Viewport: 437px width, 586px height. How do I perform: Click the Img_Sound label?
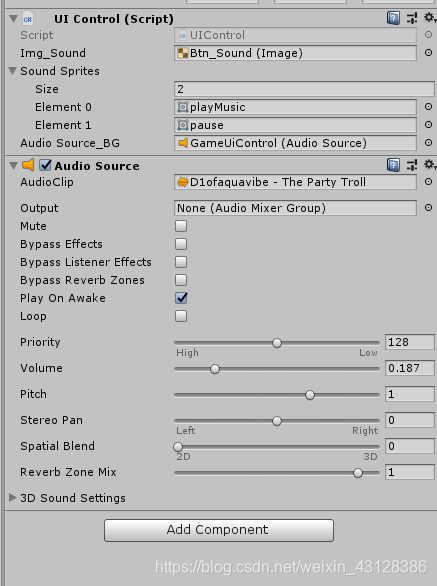53,53
